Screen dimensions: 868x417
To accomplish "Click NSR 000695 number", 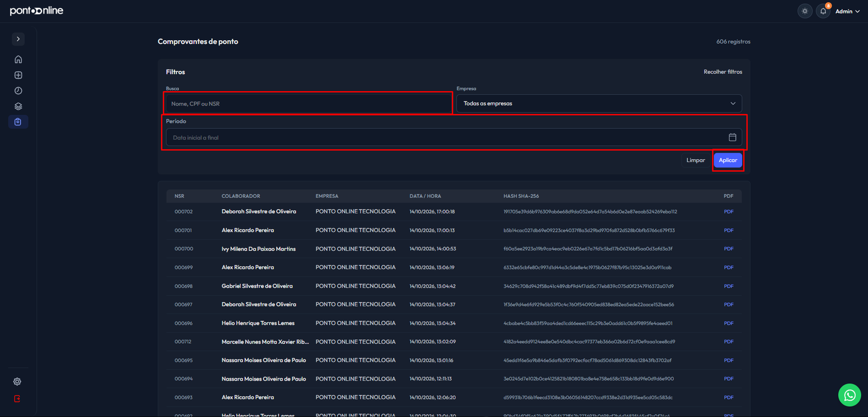I will [x=183, y=361].
